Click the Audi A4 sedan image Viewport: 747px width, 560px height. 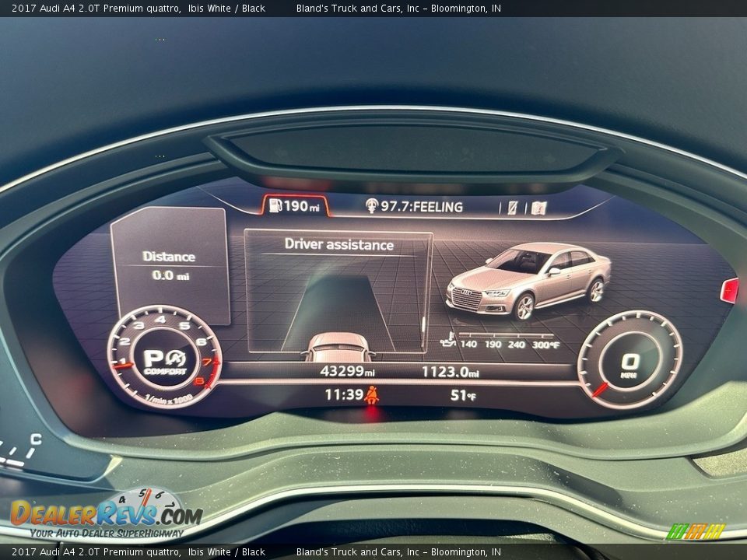click(528, 281)
